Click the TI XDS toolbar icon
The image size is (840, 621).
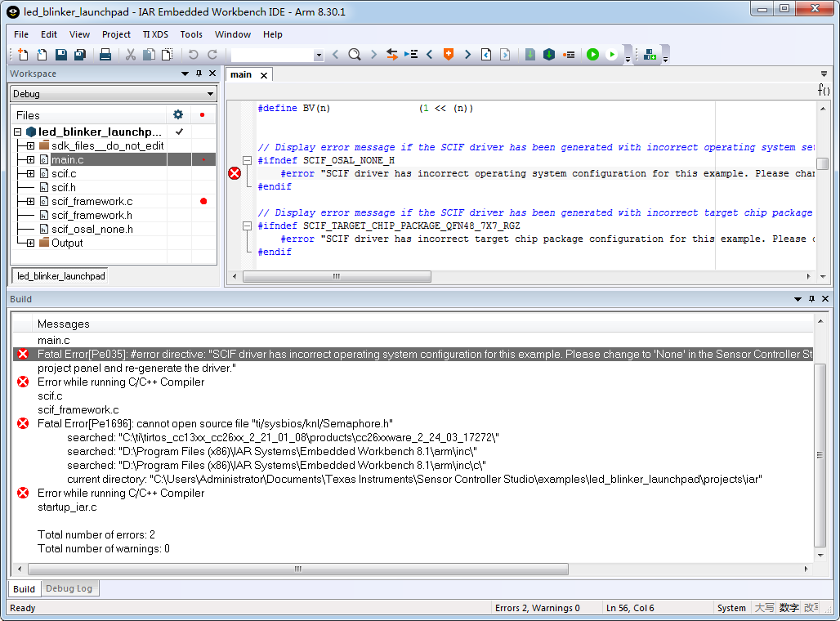tap(650, 54)
